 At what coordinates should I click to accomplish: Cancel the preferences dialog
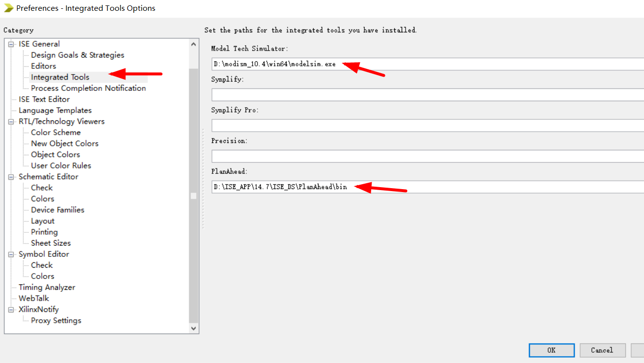coord(602,350)
